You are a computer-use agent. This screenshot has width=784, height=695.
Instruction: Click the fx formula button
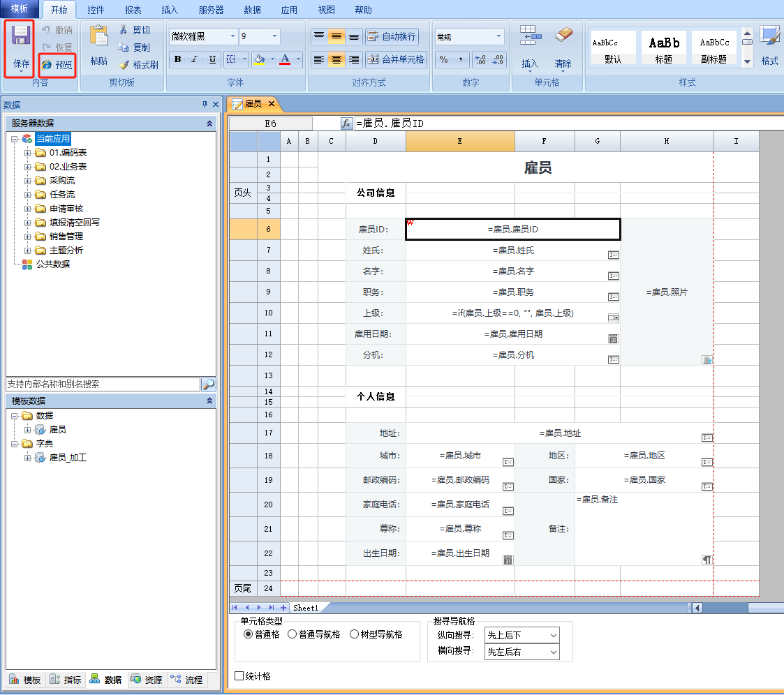click(x=347, y=124)
